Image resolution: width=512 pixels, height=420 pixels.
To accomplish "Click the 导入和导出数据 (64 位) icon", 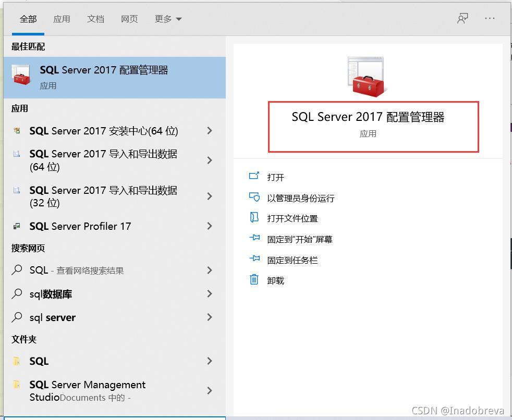I will pyautogui.click(x=17, y=154).
